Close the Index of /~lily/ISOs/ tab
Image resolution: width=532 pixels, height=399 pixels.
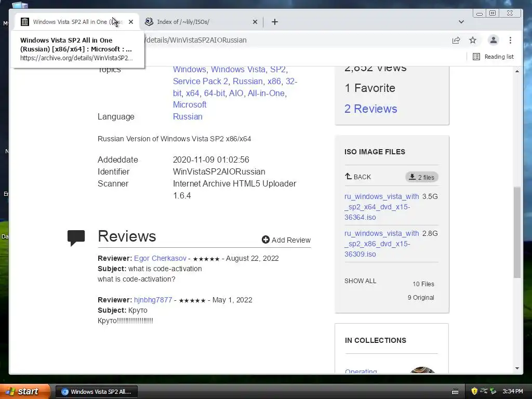tap(255, 22)
